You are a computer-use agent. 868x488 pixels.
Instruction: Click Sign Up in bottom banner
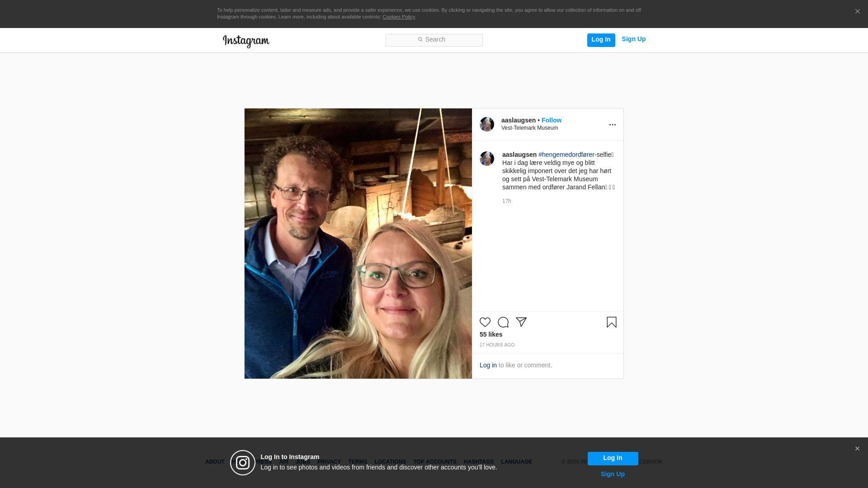(613, 474)
